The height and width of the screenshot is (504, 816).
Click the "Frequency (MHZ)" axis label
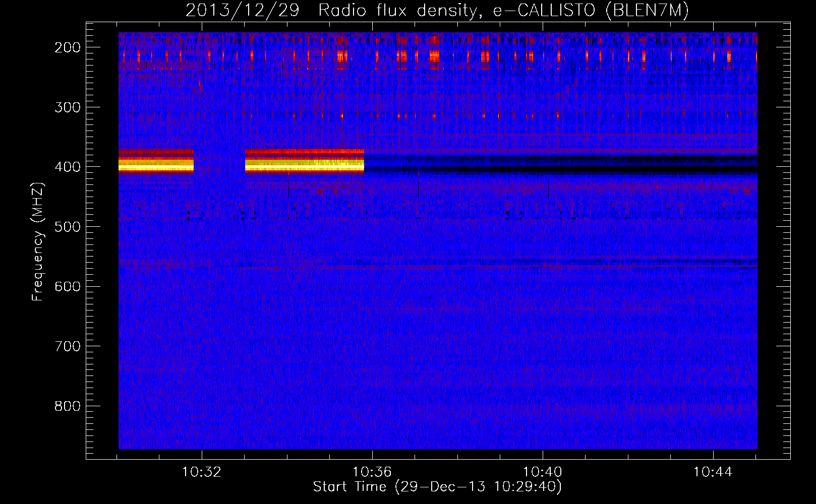38,241
